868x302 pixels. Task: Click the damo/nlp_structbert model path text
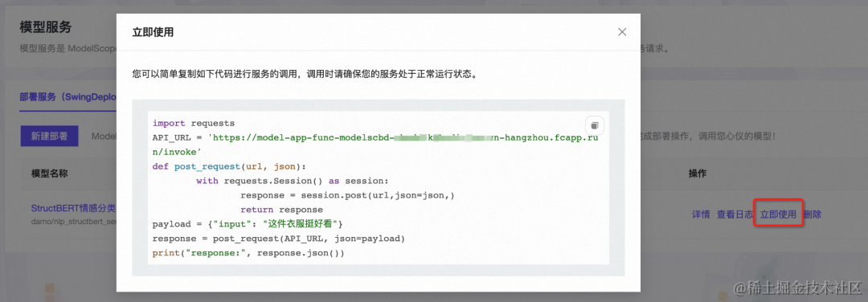73,221
